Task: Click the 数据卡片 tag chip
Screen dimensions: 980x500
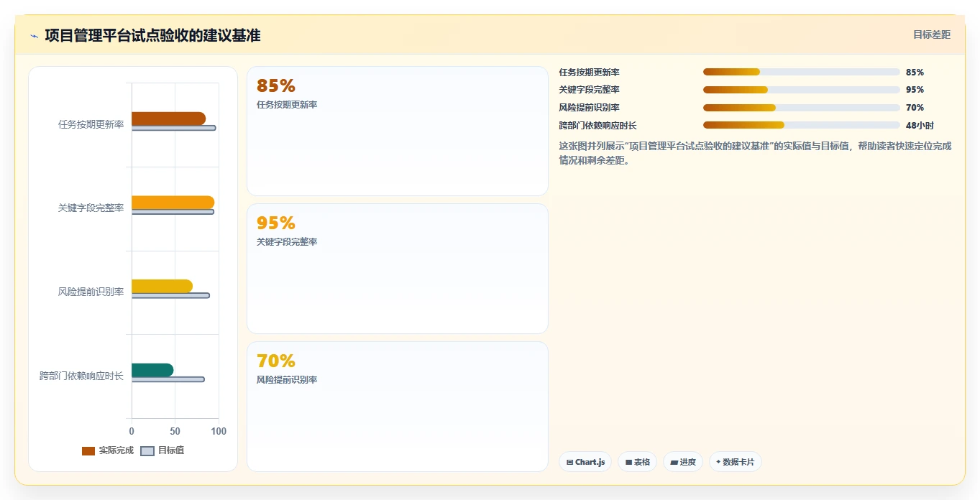Action: point(735,462)
